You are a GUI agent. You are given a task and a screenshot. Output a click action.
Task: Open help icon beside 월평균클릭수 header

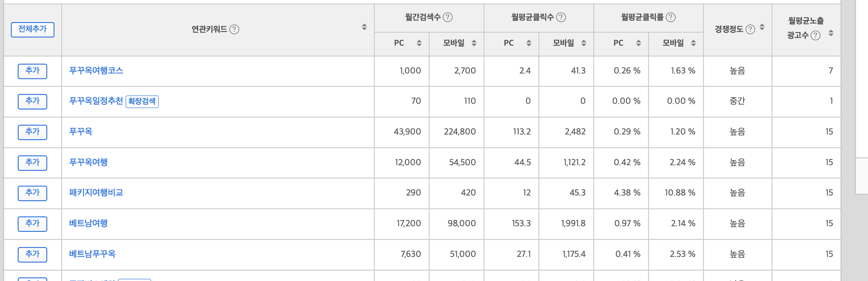click(561, 17)
